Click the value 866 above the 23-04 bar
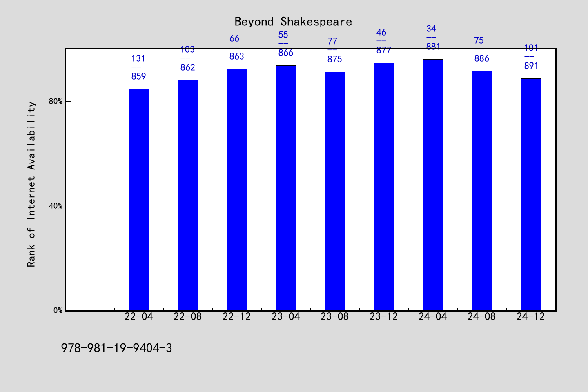Image resolution: width=588 pixels, height=392 pixels. click(x=286, y=53)
